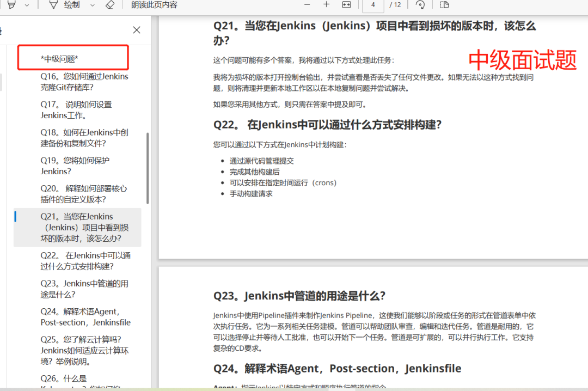Viewport: 588px width, 391px height.
Task: Click the sidebar outline scrollbar
Action: tap(148, 168)
